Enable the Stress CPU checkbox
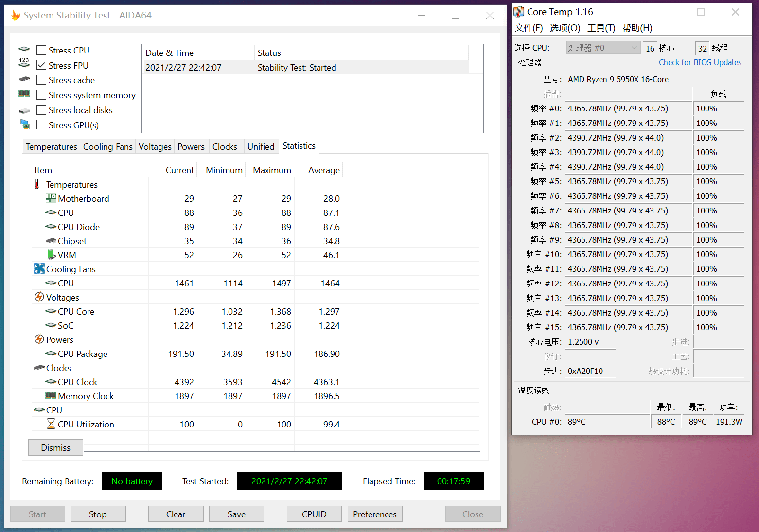759x532 pixels. coord(41,50)
